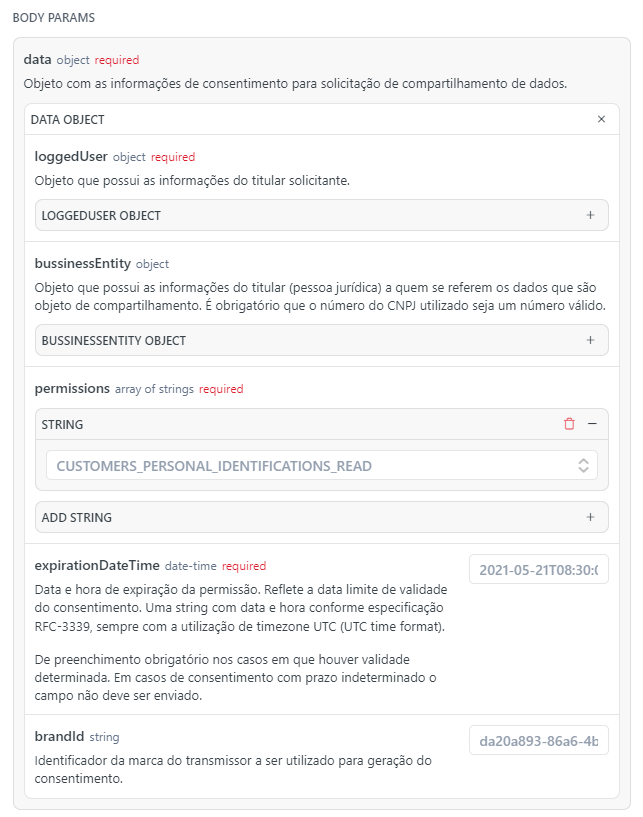Close the DATA OBJECT panel with the × icon
This screenshot has width=643, height=817.
pyautogui.click(x=601, y=119)
